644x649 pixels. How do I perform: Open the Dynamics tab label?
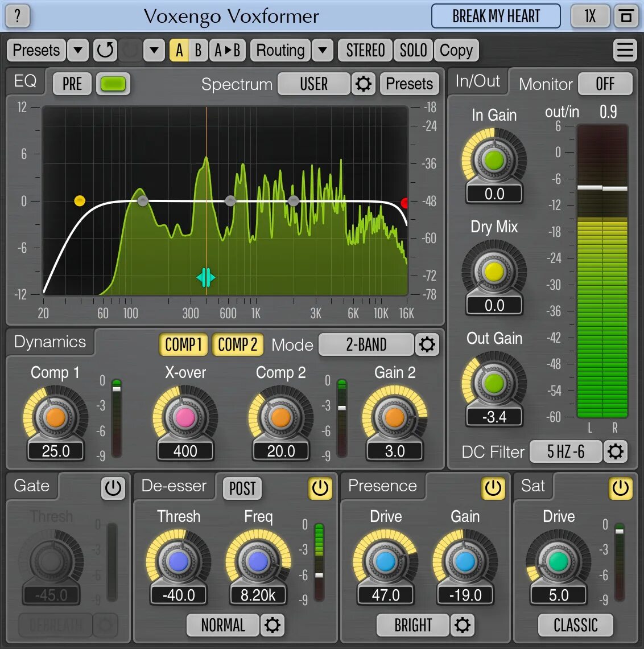tap(50, 342)
